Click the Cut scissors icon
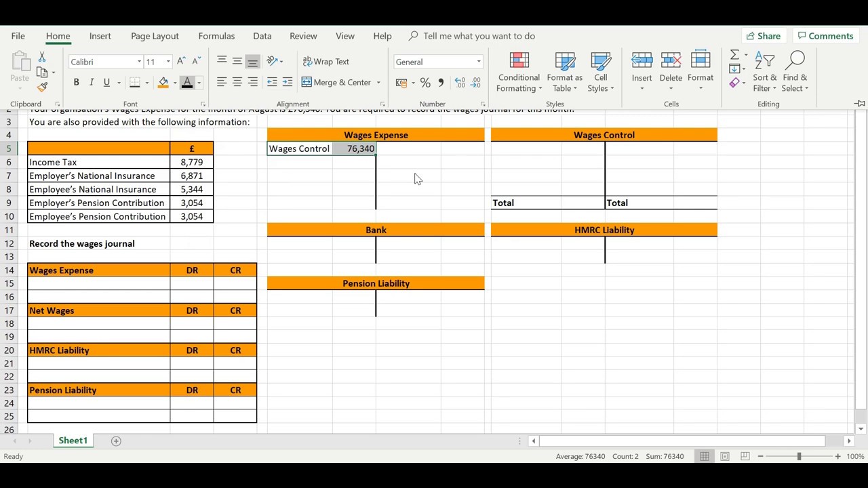Image resolution: width=868 pixels, height=488 pixels. pyautogui.click(x=42, y=58)
